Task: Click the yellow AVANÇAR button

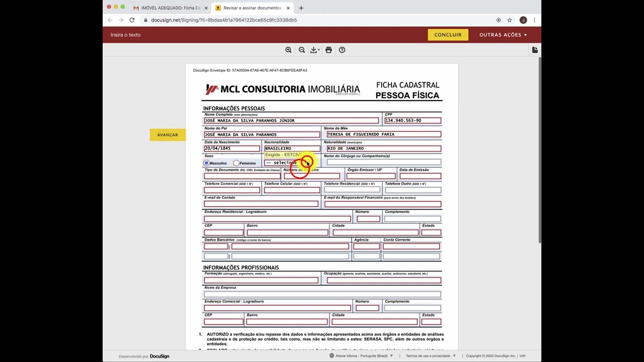Action: click(x=168, y=135)
